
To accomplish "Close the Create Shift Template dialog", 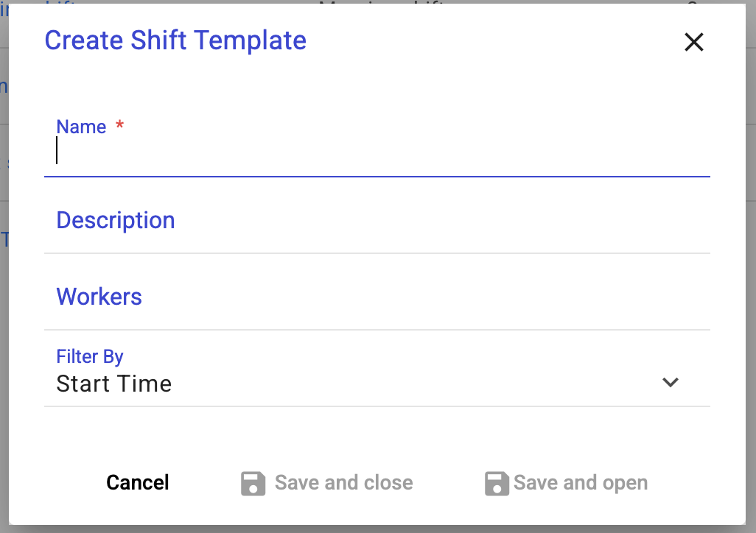I will [x=693, y=42].
